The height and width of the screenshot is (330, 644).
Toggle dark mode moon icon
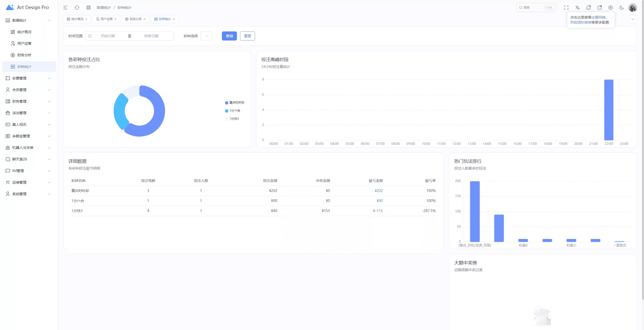tap(622, 8)
